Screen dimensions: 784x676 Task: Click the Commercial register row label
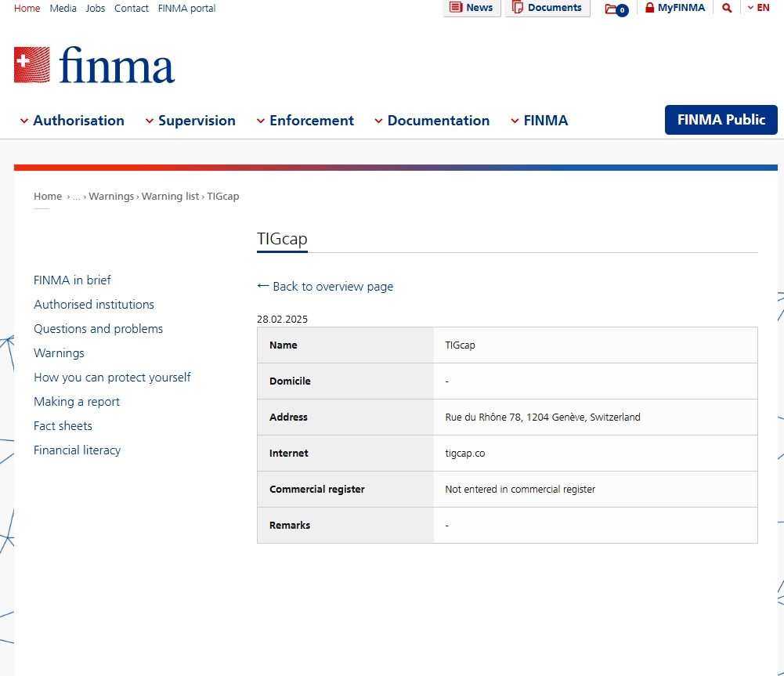coord(317,489)
